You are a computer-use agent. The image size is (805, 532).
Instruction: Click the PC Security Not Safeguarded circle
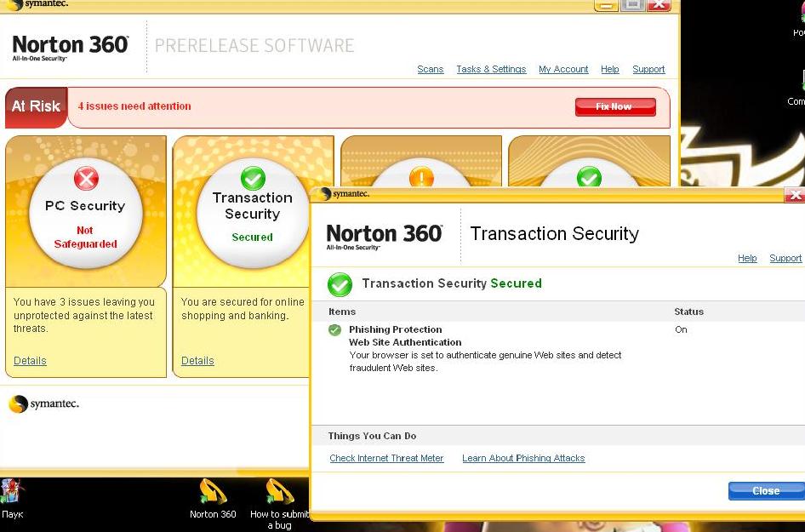(86, 213)
